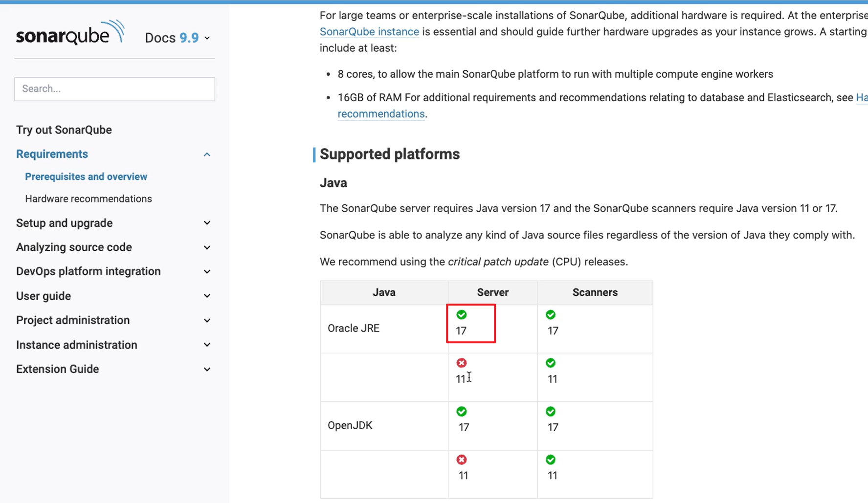Click green check for OpenJDK Server 17
868x503 pixels.
point(462,411)
